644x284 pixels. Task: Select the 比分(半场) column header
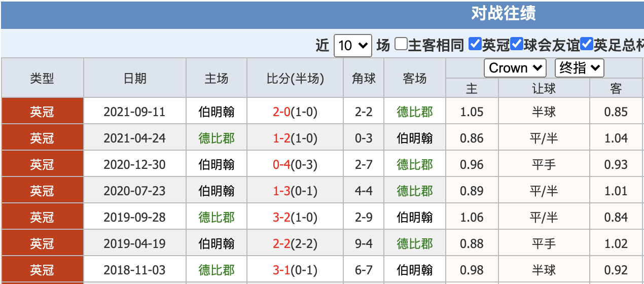[295, 79]
